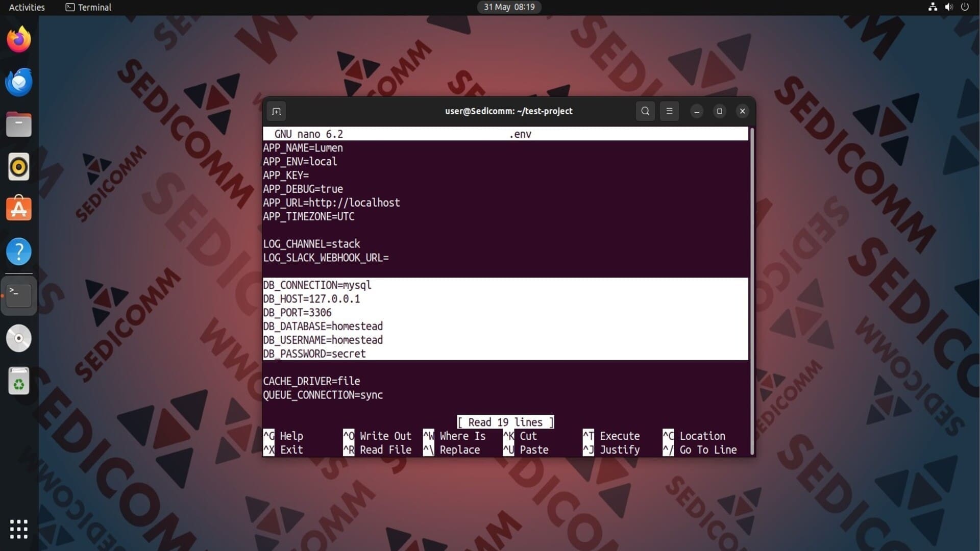The height and width of the screenshot is (551, 980).
Task: Open the terminal hamburger menu
Action: tap(669, 111)
